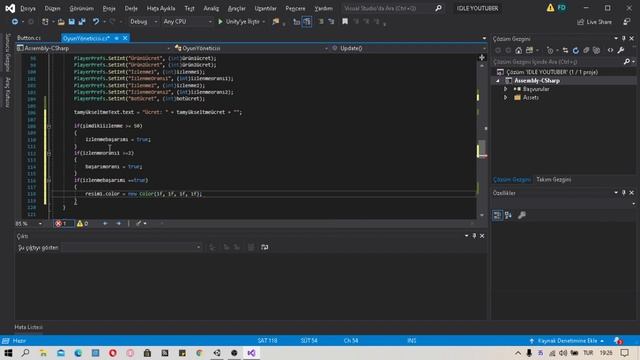The image size is (640, 360).
Task: Click the Save file icon
Action: click(71, 22)
